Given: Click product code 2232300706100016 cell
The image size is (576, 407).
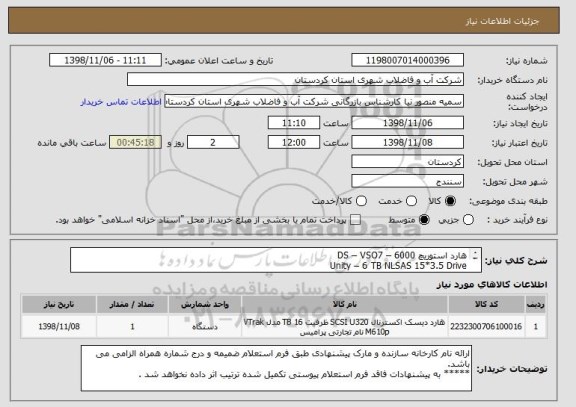Looking at the screenshot, I should 486,326.
